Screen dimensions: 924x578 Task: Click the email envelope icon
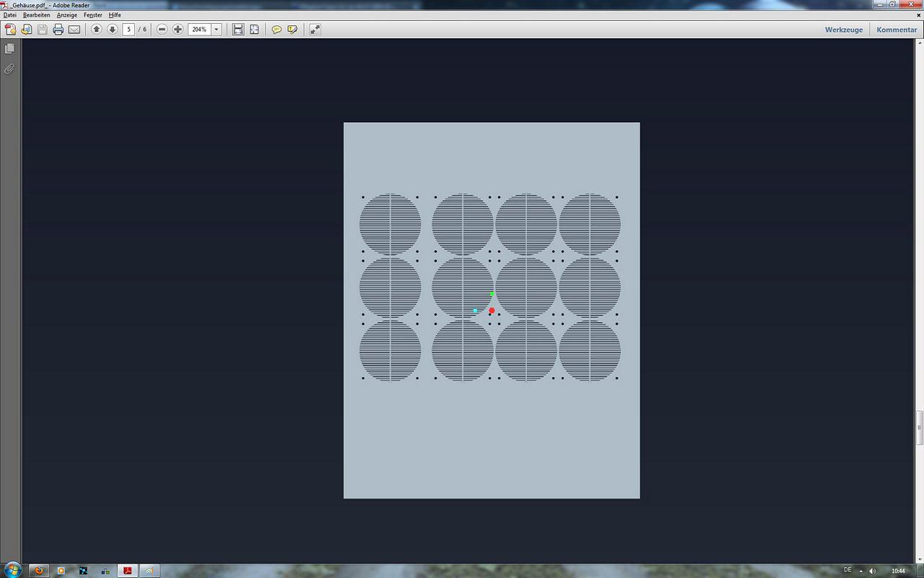(74, 30)
